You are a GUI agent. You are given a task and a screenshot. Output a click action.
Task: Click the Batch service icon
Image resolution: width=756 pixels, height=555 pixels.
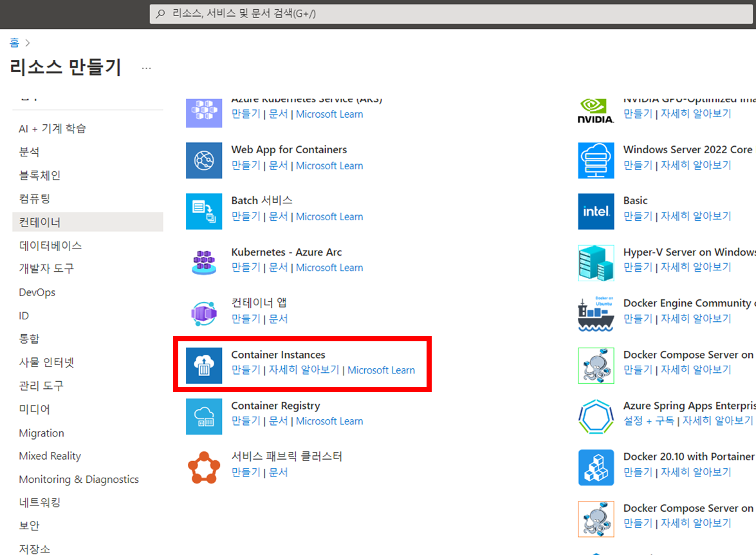pyautogui.click(x=204, y=211)
